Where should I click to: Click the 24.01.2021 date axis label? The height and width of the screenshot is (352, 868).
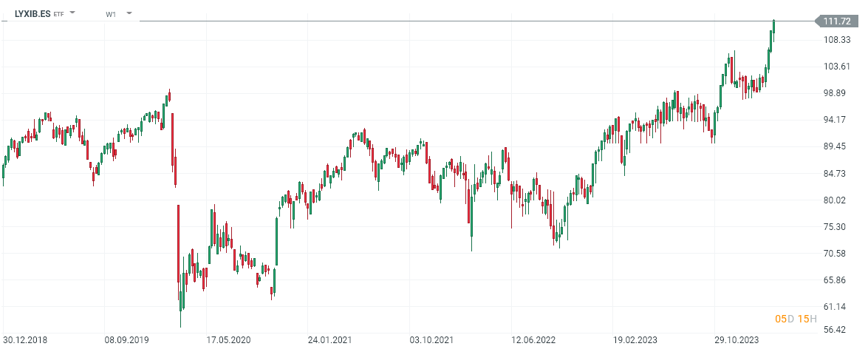(329, 341)
